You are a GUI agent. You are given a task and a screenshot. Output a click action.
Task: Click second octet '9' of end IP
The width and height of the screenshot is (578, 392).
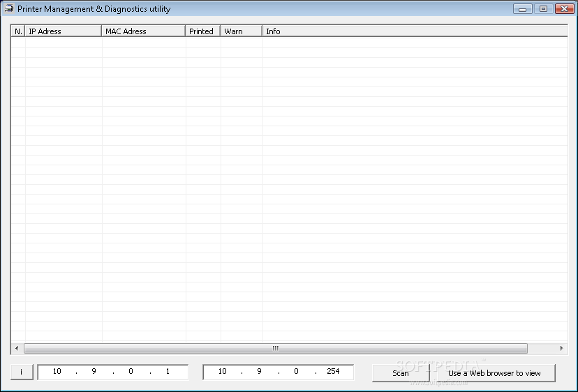coord(259,371)
